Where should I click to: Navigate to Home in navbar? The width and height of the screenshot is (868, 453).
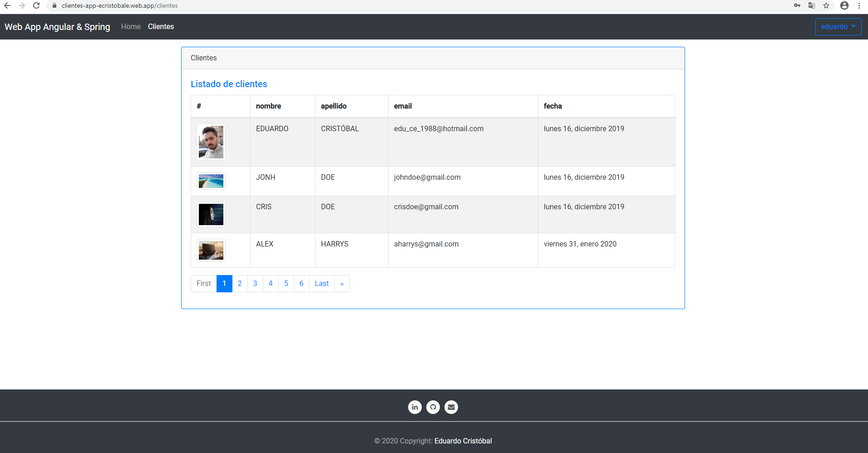click(131, 27)
